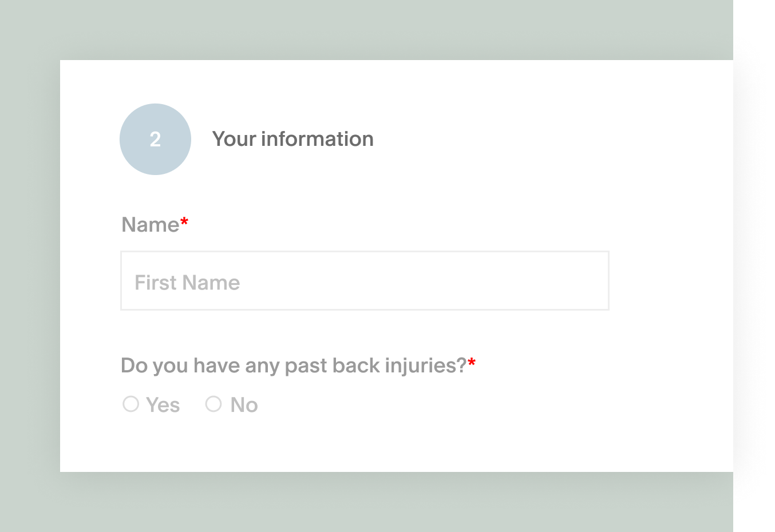Select the No radio button

pos(213,404)
